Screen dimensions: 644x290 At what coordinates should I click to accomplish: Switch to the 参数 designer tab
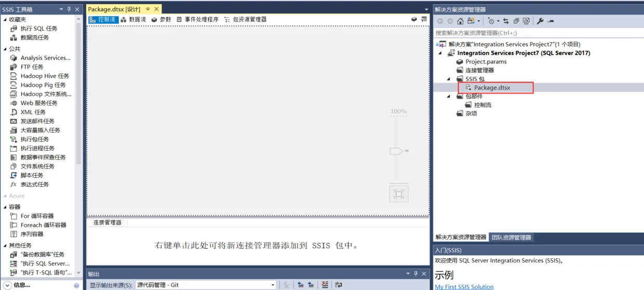point(161,19)
